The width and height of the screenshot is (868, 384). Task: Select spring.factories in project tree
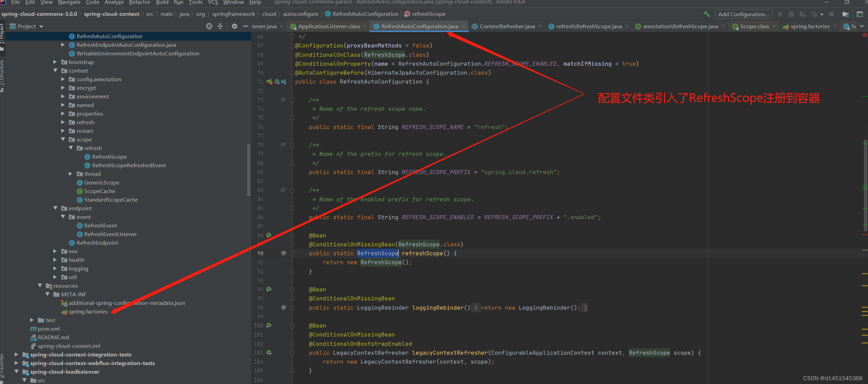point(88,311)
